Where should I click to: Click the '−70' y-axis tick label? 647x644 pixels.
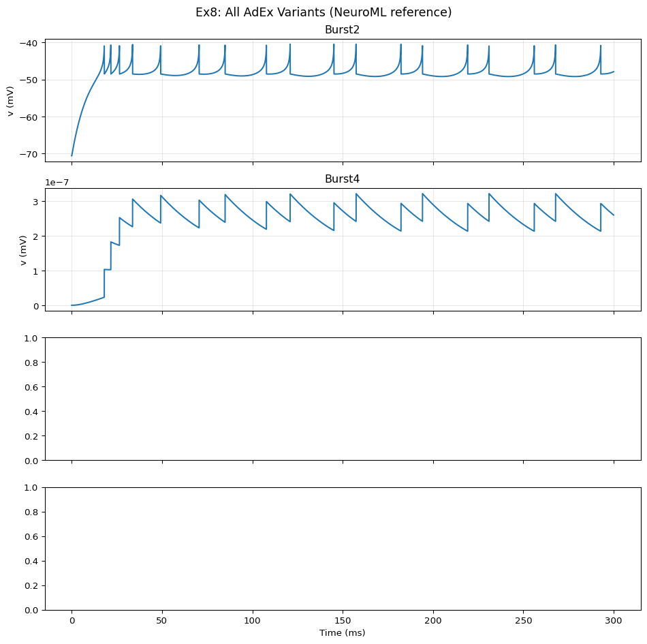coord(29,154)
